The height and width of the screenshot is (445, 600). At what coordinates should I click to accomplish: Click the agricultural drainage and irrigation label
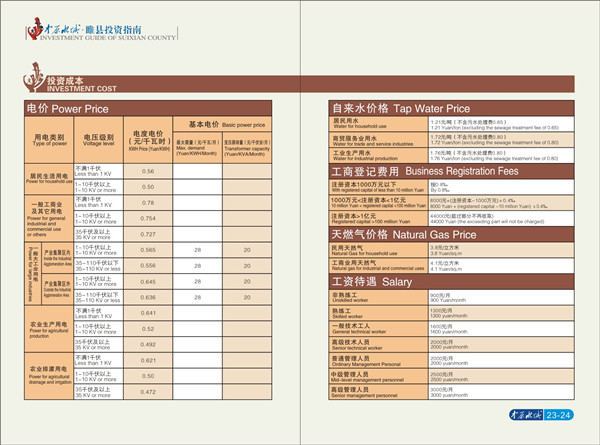click(x=49, y=376)
